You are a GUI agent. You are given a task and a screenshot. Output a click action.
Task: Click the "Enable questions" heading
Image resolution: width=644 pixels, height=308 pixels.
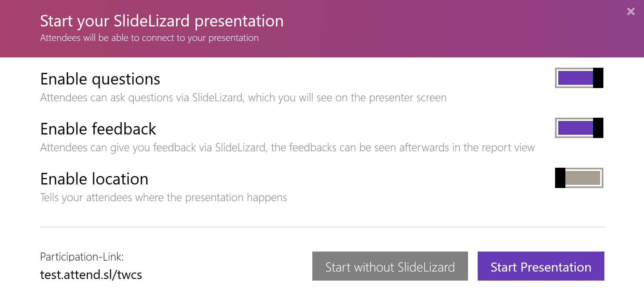pyautogui.click(x=100, y=79)
